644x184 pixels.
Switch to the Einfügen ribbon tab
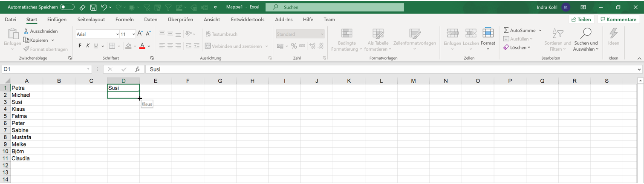pos(57,20)
